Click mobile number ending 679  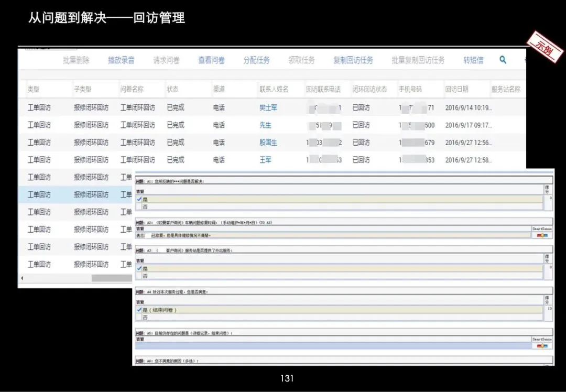point(417,142)
